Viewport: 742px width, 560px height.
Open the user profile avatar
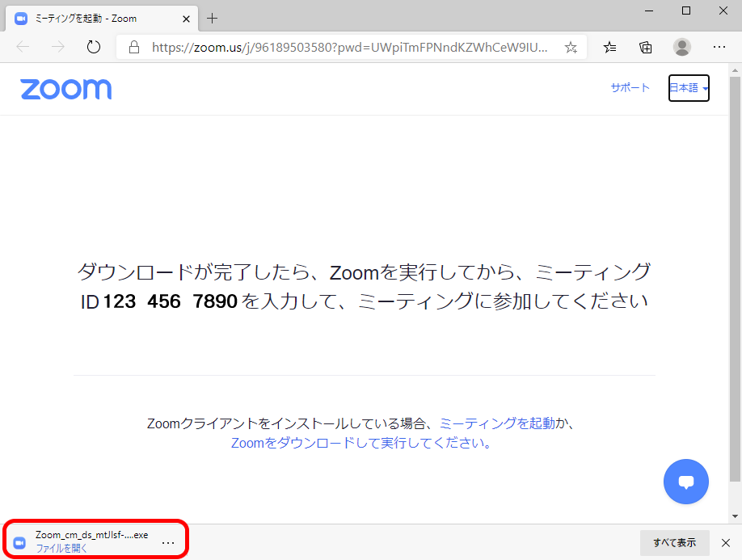click(x=682, y=48)
